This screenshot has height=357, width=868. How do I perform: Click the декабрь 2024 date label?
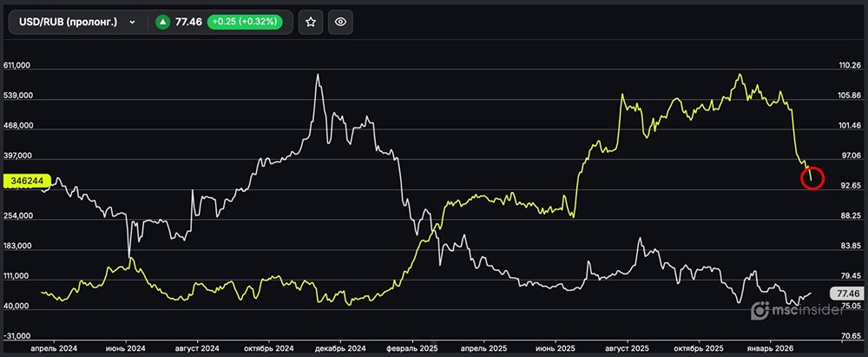coord(339,348)
